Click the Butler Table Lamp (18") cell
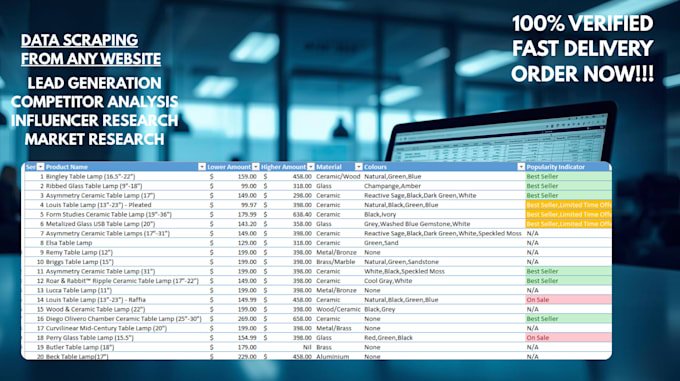680x381 pixels. [x=125, y=347]
